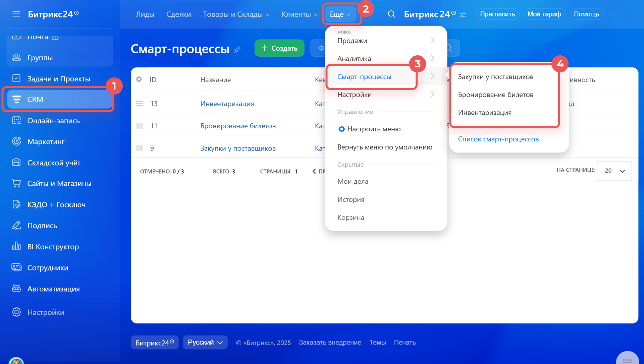The width and height of the screenshot is (644, 364).
Task: Click the pin icon next to Смарт-процессы title
Action: pyautogui.click(x=237, y=50)
